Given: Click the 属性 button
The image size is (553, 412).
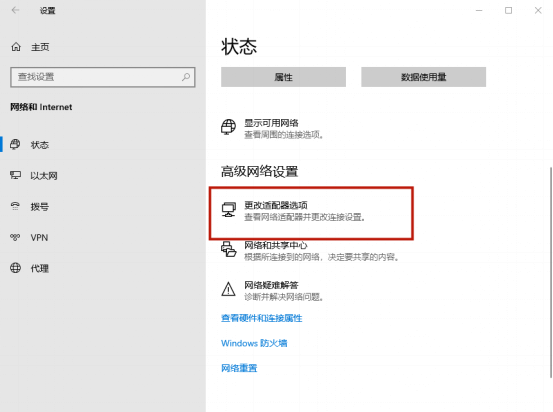Looking at the screenshot, I should point(283,77).
